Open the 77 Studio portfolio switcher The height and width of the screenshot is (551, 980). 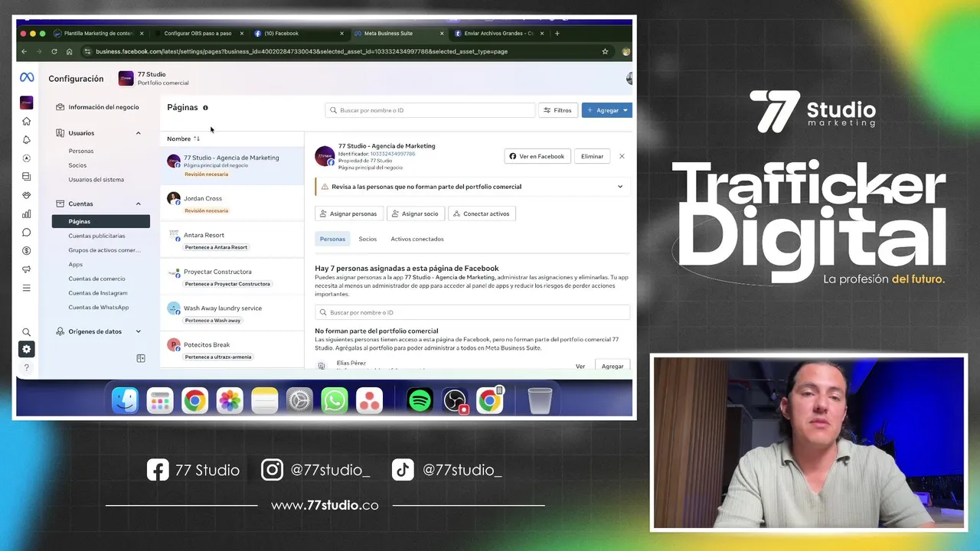(x=154, y=78)
